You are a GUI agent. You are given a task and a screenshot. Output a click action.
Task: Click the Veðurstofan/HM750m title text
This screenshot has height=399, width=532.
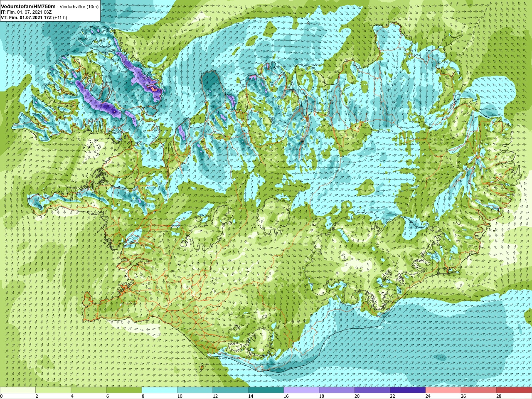tap(28, 7)
